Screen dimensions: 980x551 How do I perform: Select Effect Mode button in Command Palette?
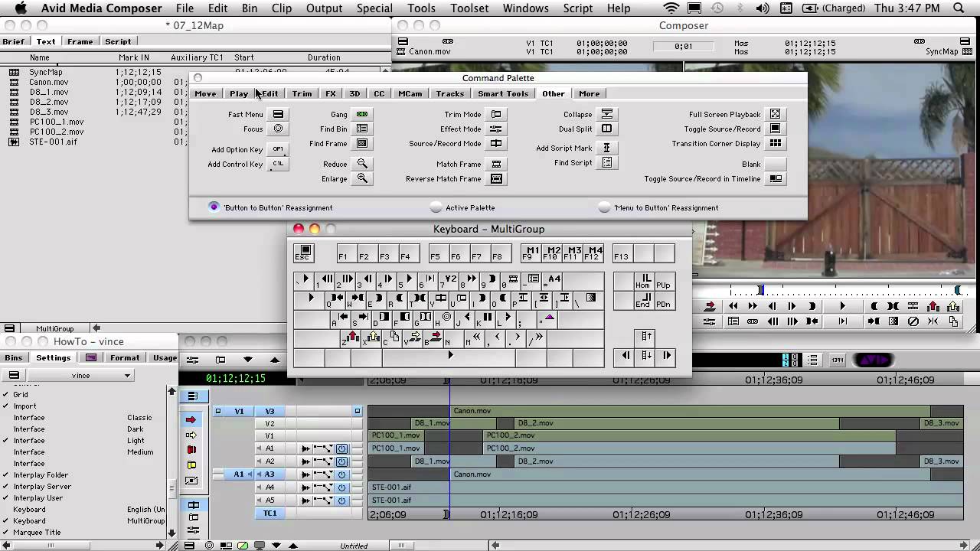[x=496, y=129]
